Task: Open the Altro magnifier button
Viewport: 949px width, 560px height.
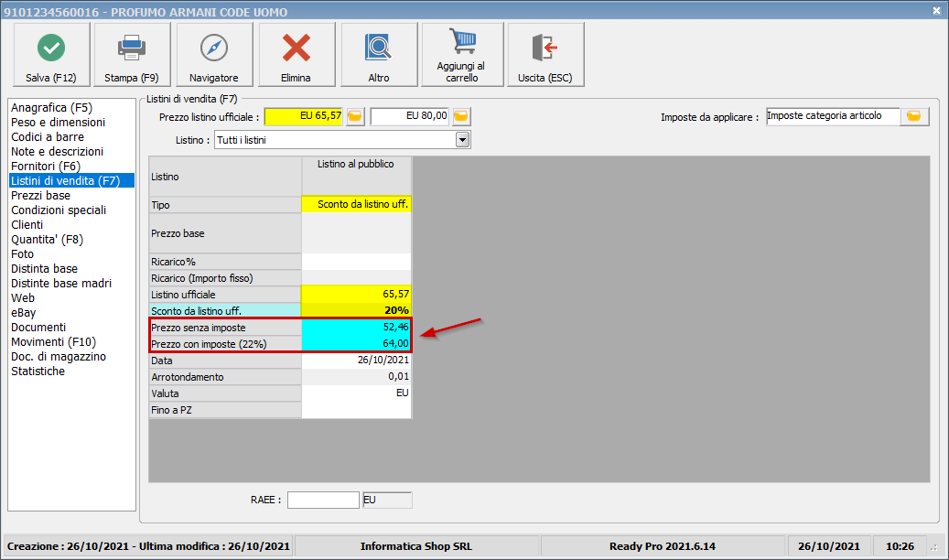Action: pyautogui.click(x=379, y=55)
